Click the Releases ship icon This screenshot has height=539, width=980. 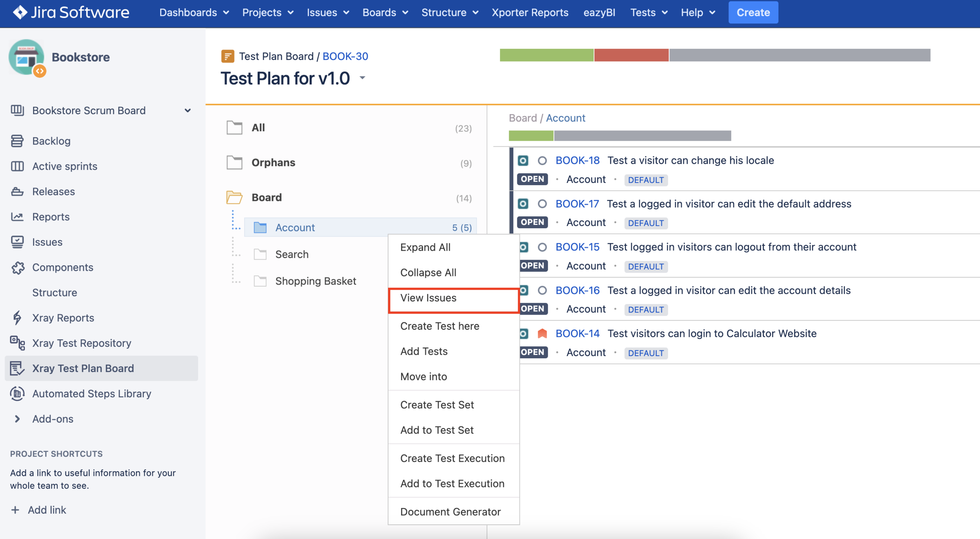click(17, 192)
